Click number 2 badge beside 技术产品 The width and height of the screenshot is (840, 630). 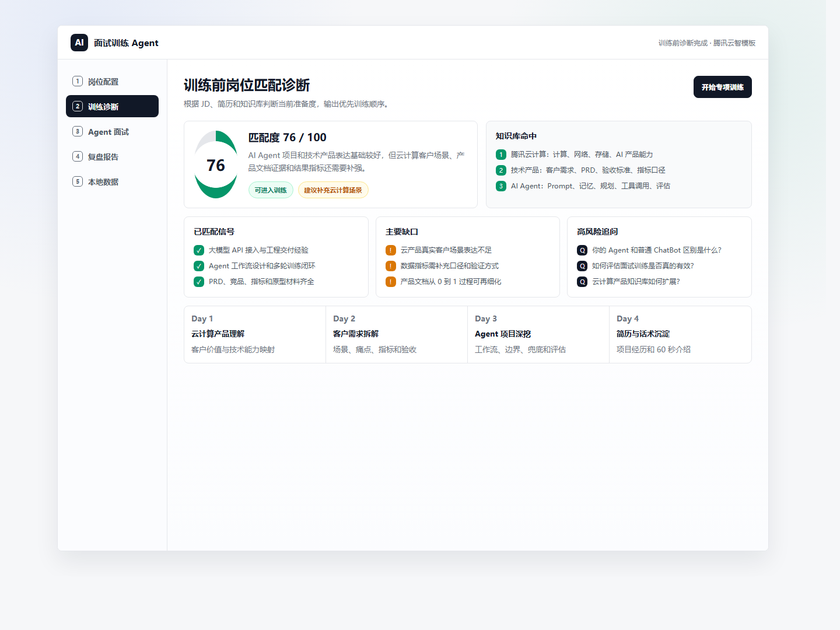[x=501, y=170]
